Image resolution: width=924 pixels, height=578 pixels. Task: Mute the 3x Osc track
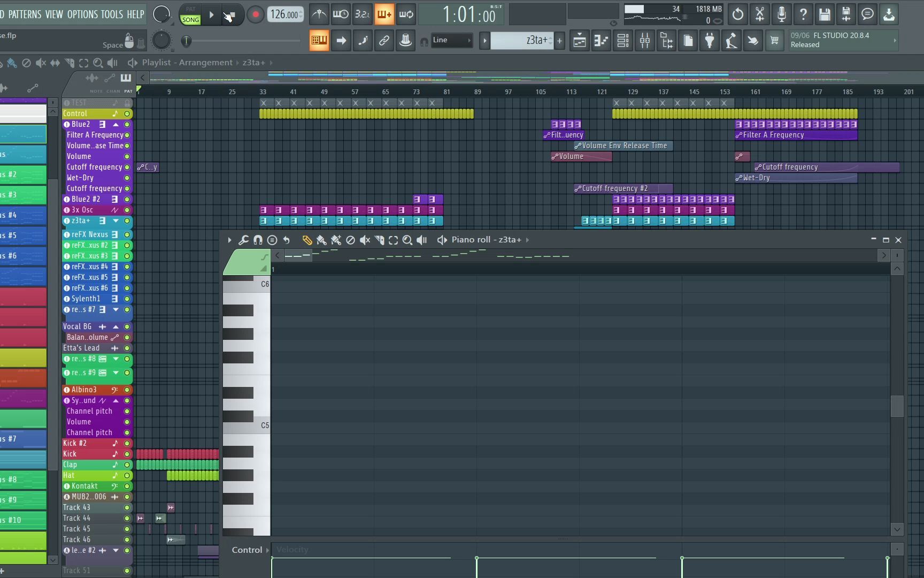[127, 210]
